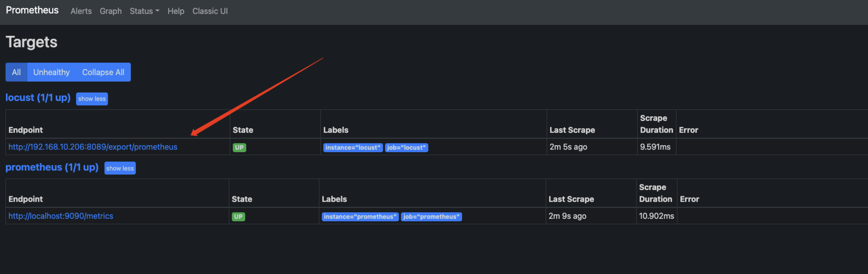
Task: Collapse prometheus group with show less
Action: tap(120, 168)
